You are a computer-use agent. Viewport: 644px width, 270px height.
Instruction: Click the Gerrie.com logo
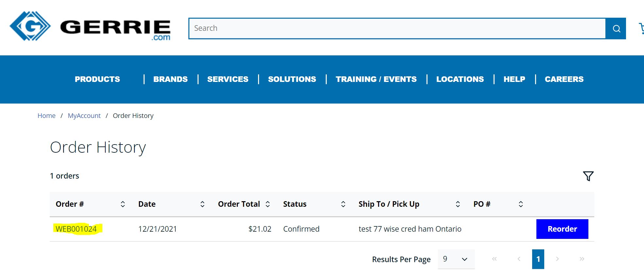coord(90,26)
